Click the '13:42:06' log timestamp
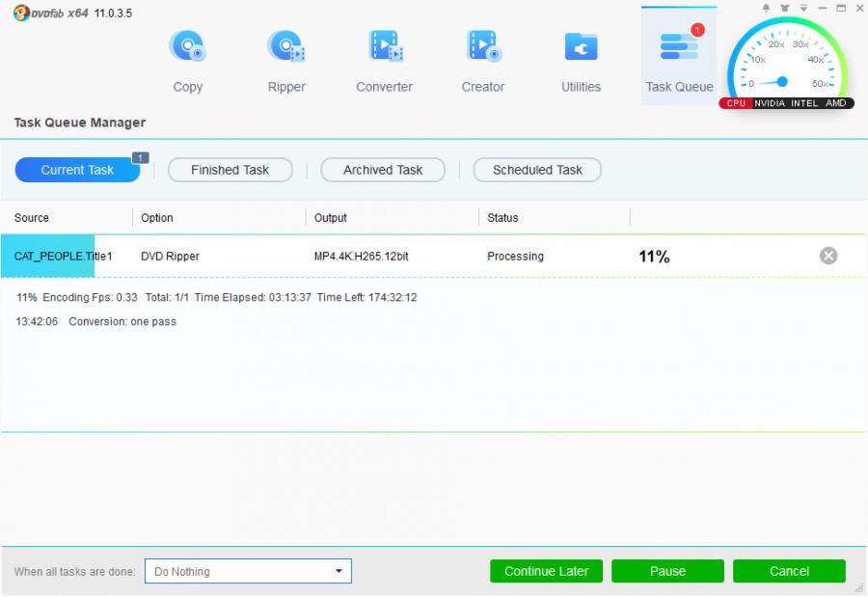 (37, 321)
